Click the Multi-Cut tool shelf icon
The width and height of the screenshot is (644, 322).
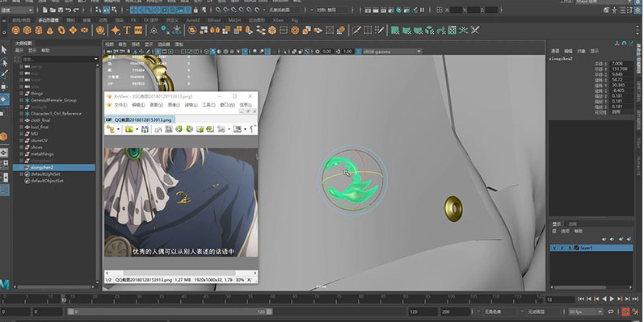click(356, 30)
